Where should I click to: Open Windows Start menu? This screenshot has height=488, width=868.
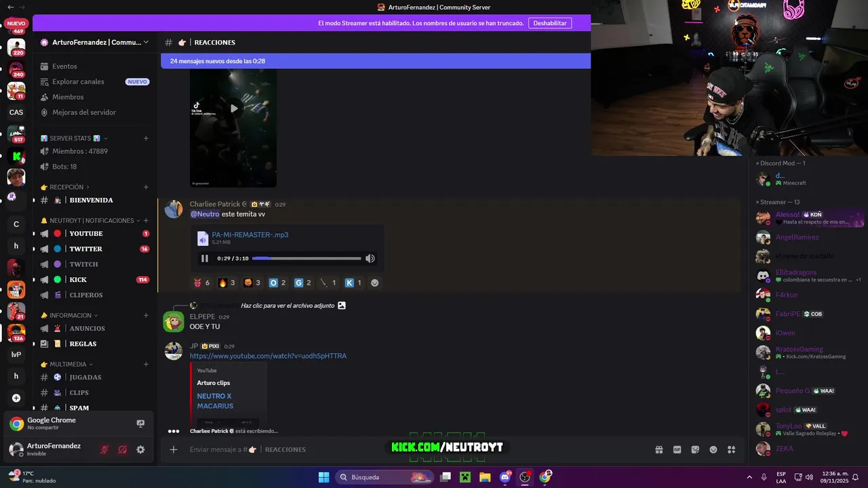tap(323, 477)
